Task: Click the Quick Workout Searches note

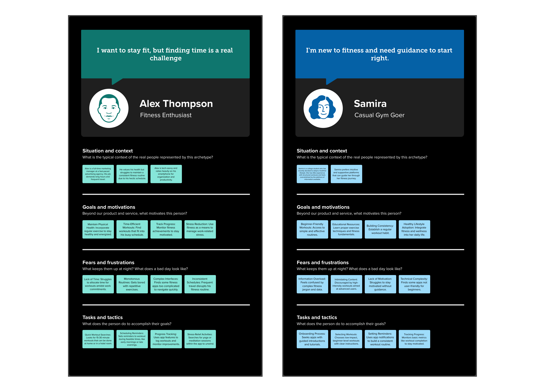Action: click(x=98, y=339)
